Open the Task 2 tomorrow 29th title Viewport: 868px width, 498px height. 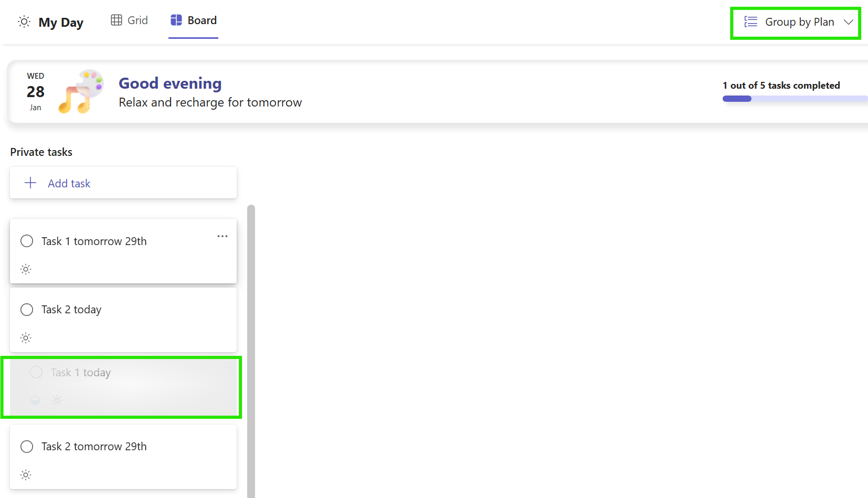(x=94, y=447)
